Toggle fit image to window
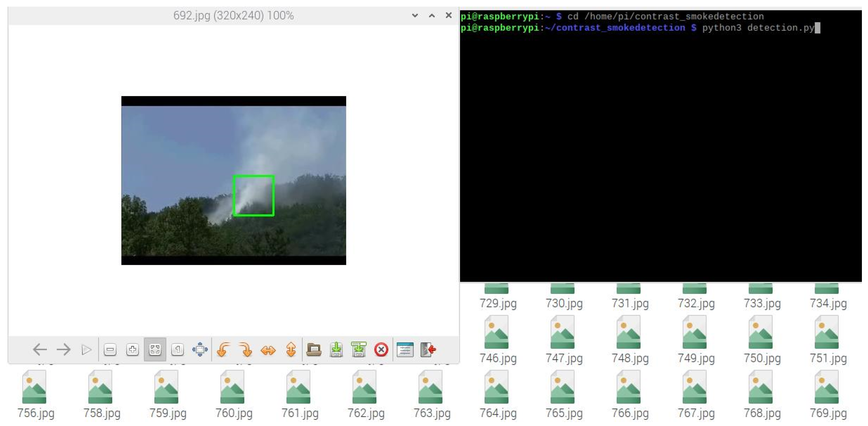The width and height of the screenshot is (868, 426). click(x=155, y=350)
